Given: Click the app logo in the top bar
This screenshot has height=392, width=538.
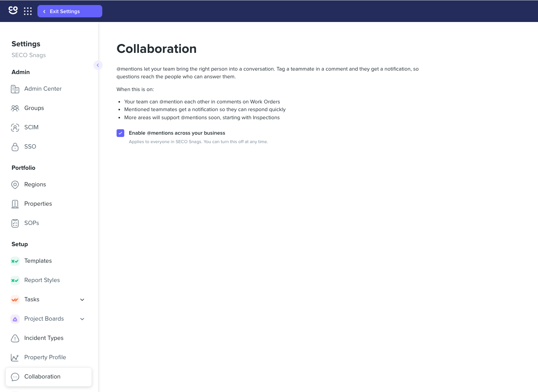Looking at the screenshot, I should [x=13, y=10].
